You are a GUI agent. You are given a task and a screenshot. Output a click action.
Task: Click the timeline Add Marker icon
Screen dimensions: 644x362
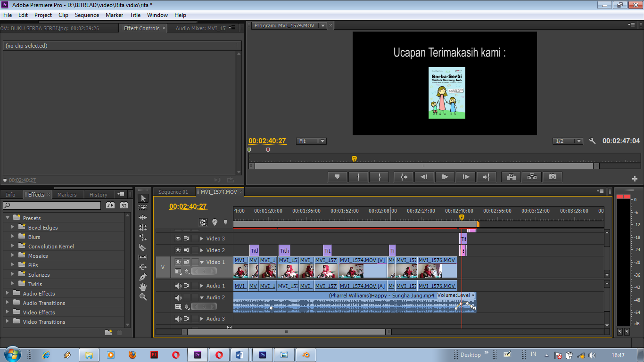pos(225,222)
